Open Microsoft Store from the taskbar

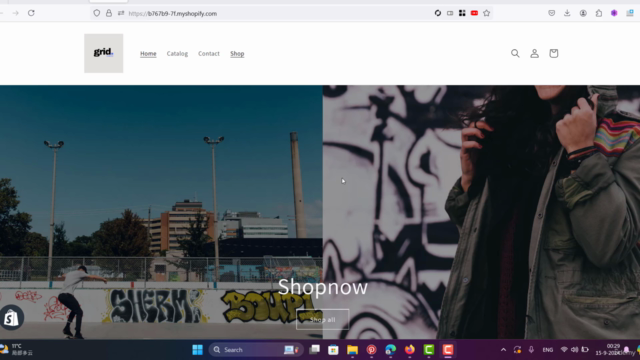click(333, 350)
